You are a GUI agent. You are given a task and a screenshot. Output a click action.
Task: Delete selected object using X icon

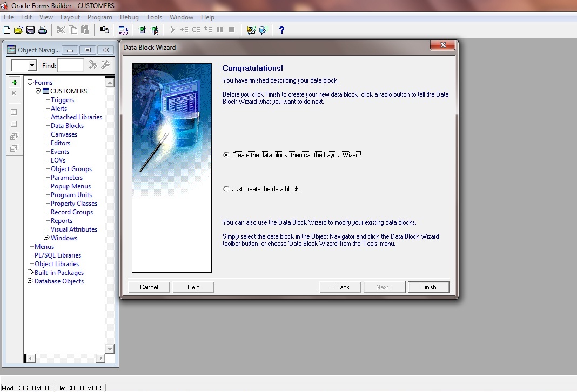(14, 93)
